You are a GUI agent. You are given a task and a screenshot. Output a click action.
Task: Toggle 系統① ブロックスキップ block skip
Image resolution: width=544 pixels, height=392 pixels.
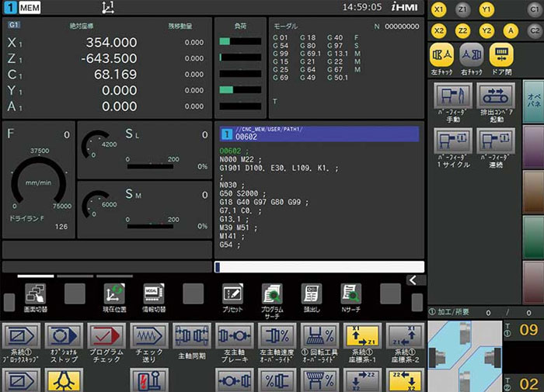[21, 336]
